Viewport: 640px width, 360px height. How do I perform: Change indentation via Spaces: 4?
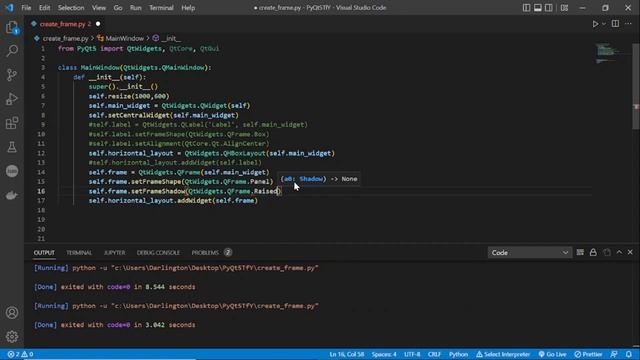point(384,354)
